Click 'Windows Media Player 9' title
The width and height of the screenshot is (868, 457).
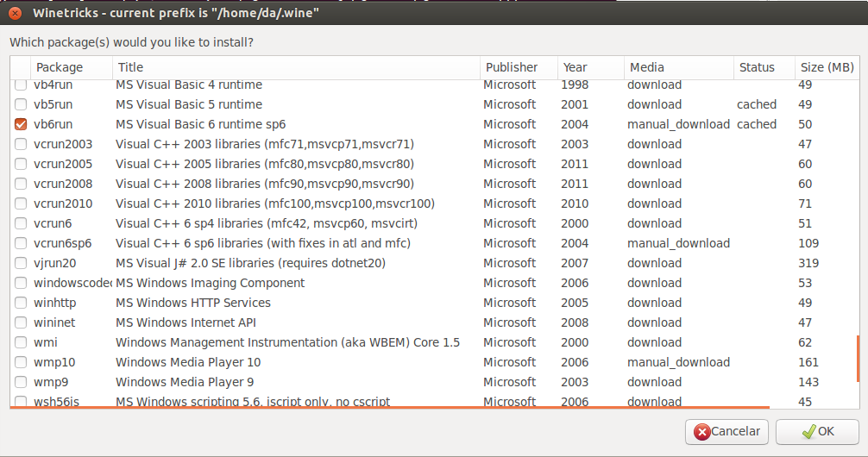[x=185, y=382]
